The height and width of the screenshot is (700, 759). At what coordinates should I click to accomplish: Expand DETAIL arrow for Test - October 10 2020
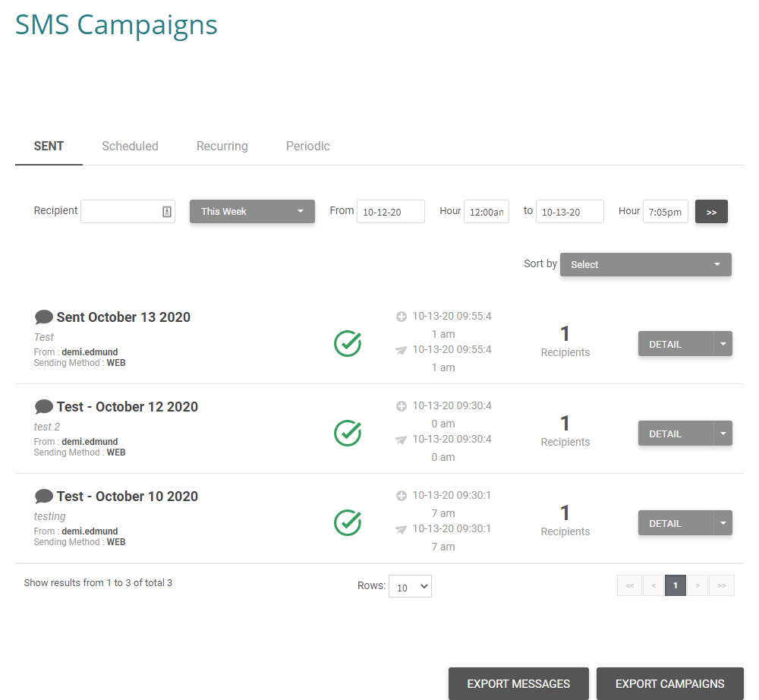(x=723, y=523)
